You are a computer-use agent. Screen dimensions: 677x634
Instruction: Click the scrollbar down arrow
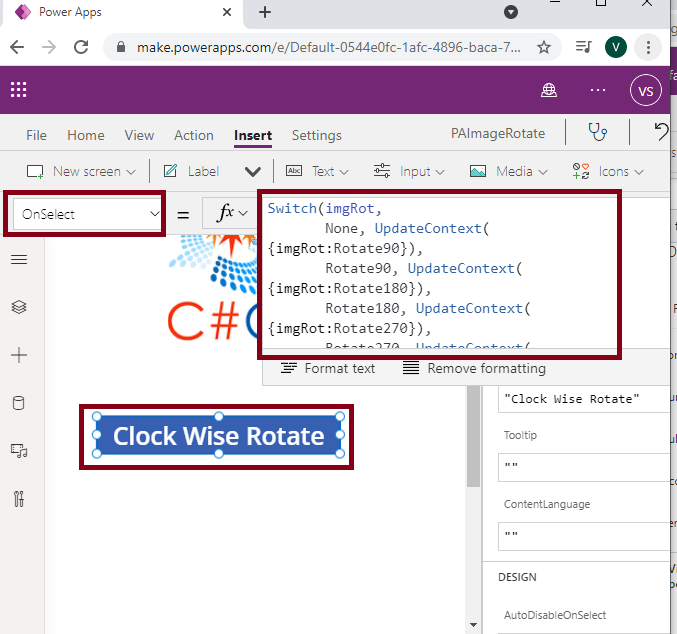pyautogui.click(x=474, y=624)
